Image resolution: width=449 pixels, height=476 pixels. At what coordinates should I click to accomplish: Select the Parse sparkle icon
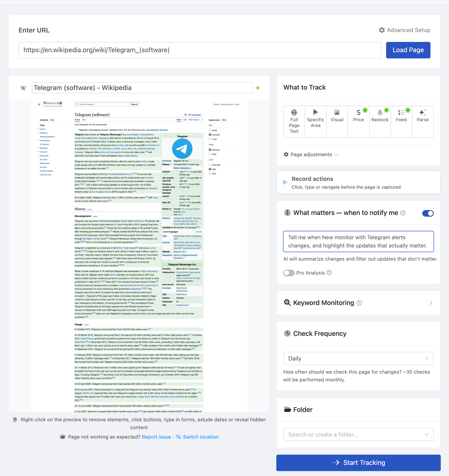423,112
